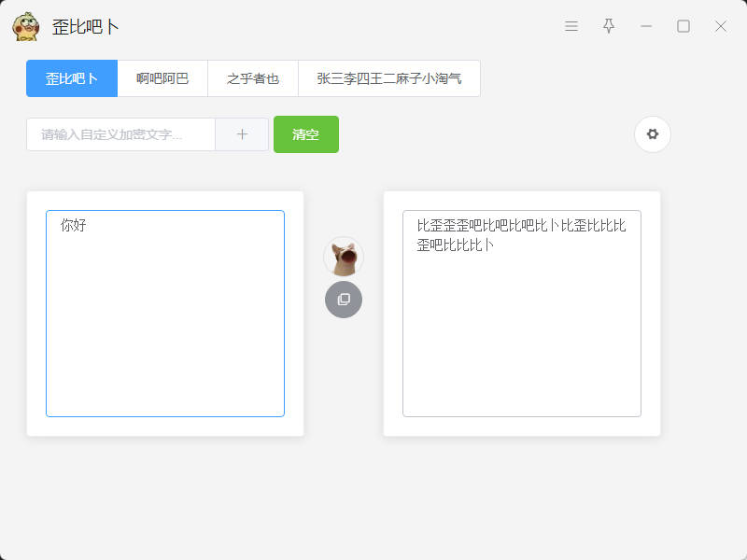Screen dimensions: 747x560
Task: Choose the 之乎者也 tab
Action: click(253, 78)
